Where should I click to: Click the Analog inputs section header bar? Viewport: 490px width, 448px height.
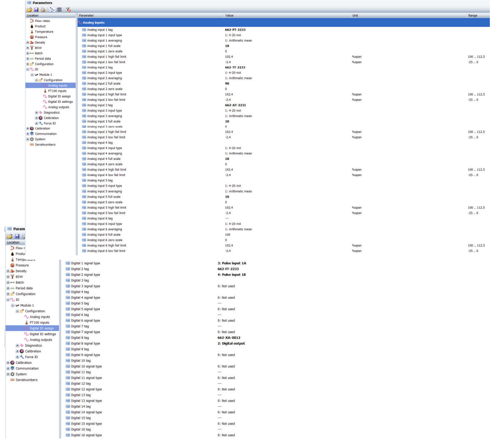coord(283,22)
